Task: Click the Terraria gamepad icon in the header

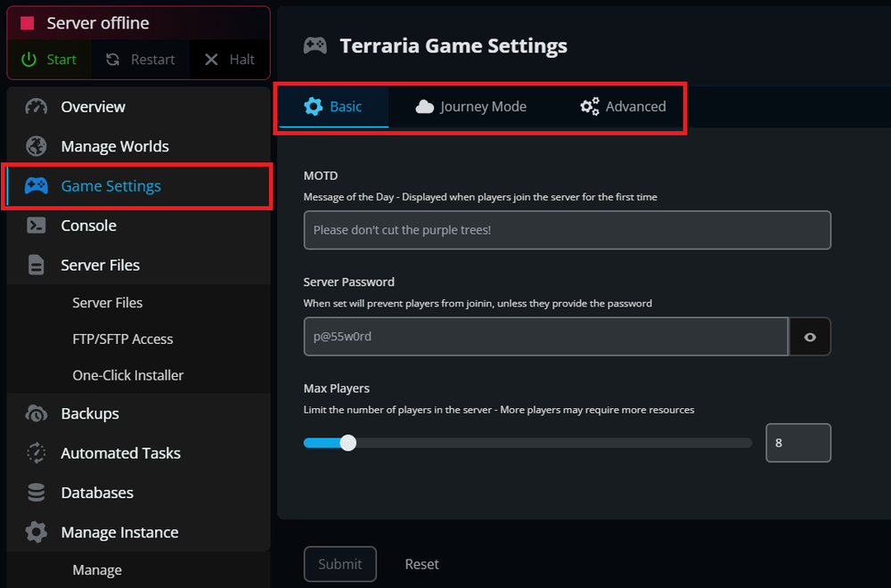Action: [x=315, y=45]
